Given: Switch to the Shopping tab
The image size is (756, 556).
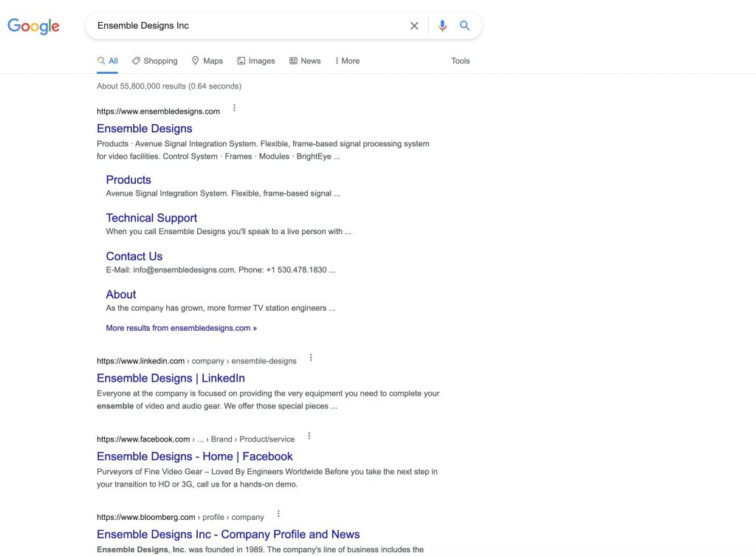Looking at the screenshot, I should click(155, 61).
